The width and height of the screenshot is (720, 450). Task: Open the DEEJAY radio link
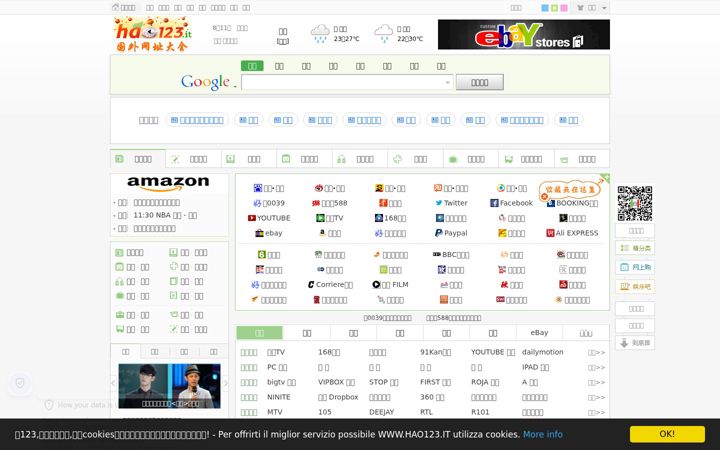coord(382,412)
